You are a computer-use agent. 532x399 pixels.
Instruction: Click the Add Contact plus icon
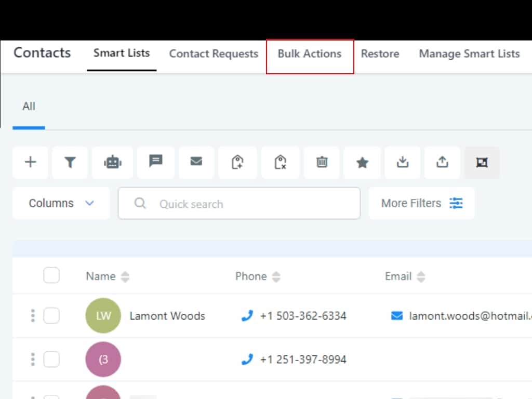31,163
